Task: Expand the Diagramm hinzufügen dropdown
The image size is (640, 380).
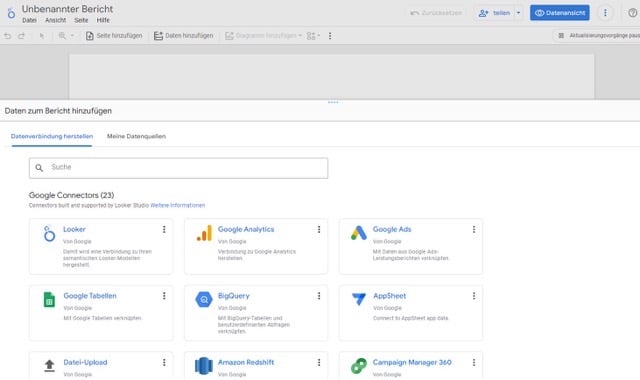Action: coord(300,36)
